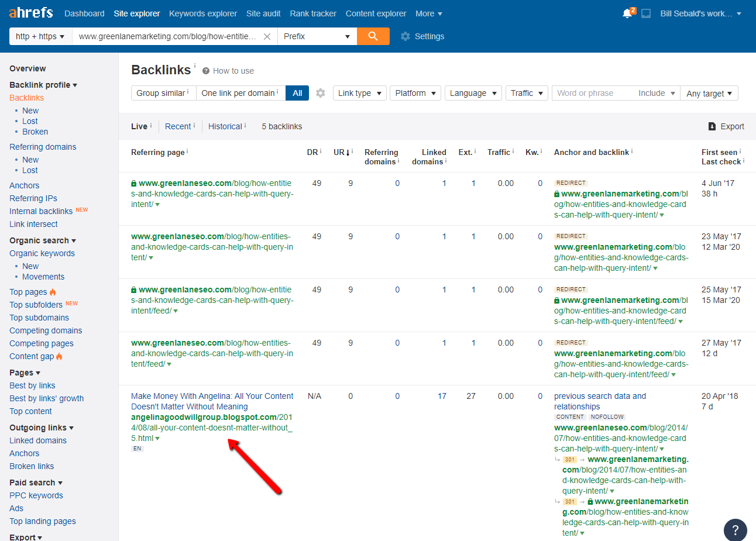The width and height of the screenshot is (756, 541).
Task: Click the previous search data anchor link
Action: (x=600, y=401)
